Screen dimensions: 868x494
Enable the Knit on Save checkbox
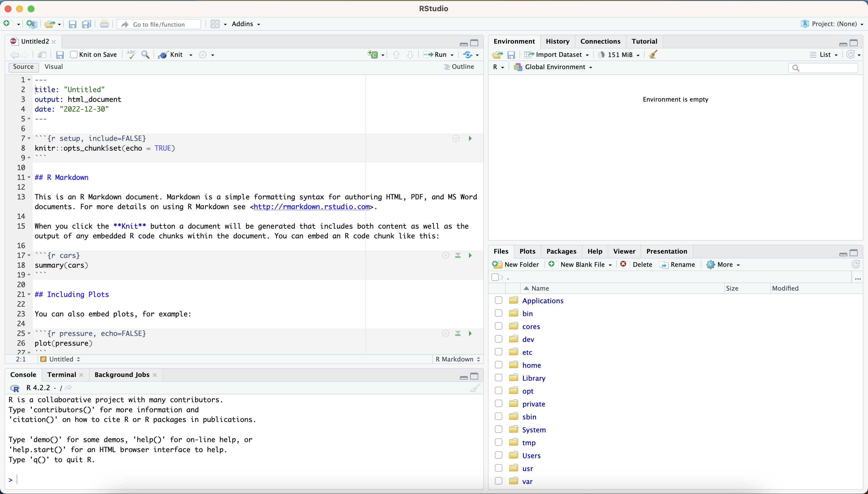pos(74,55)
